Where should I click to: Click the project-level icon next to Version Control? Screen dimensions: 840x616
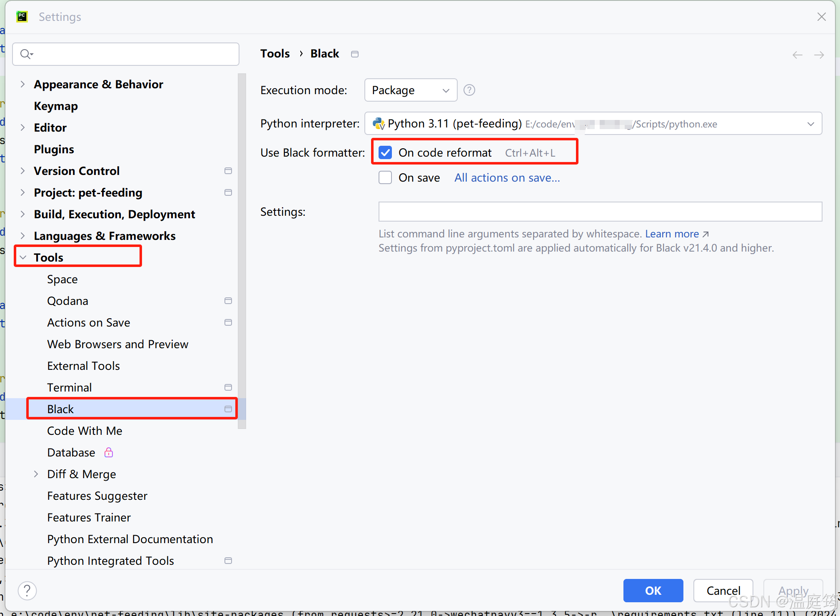pos(228,171)
